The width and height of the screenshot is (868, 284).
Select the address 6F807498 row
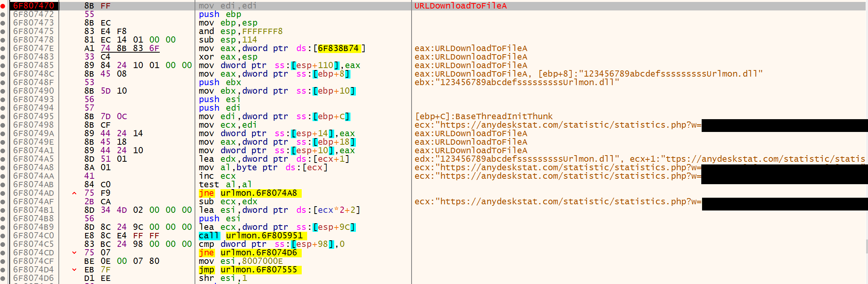(34, 125)
